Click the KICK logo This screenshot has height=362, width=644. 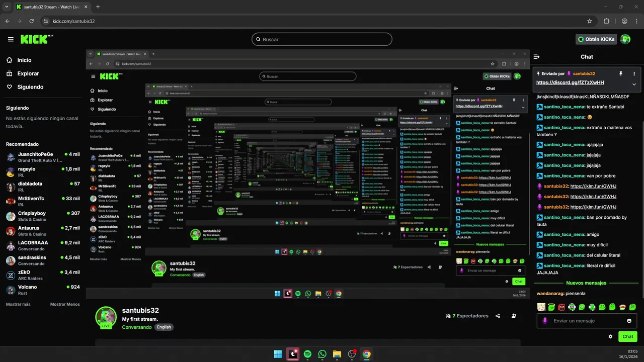point(37,39)
